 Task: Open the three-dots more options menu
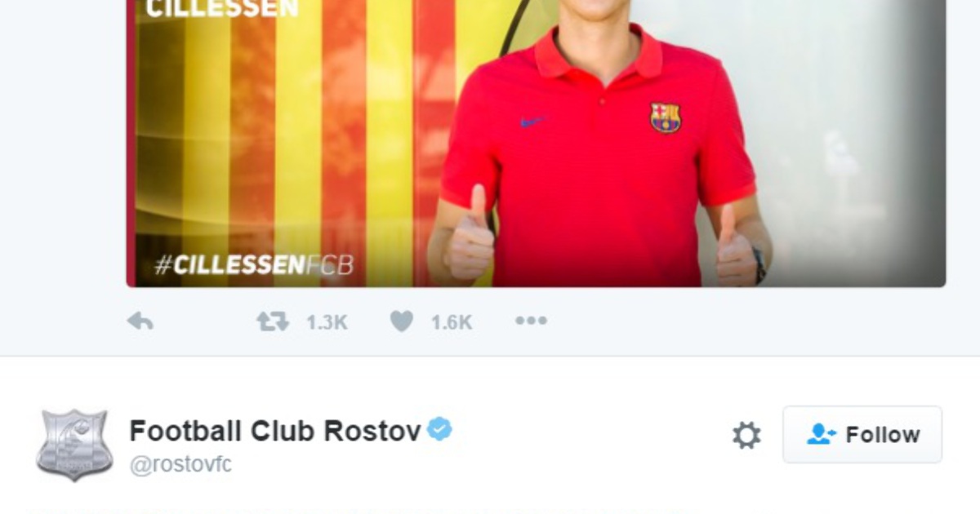tap(531, 321)
